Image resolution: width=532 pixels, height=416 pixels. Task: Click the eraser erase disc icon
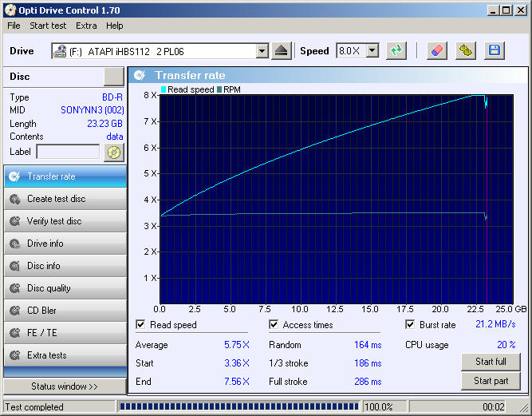point(437,51)
